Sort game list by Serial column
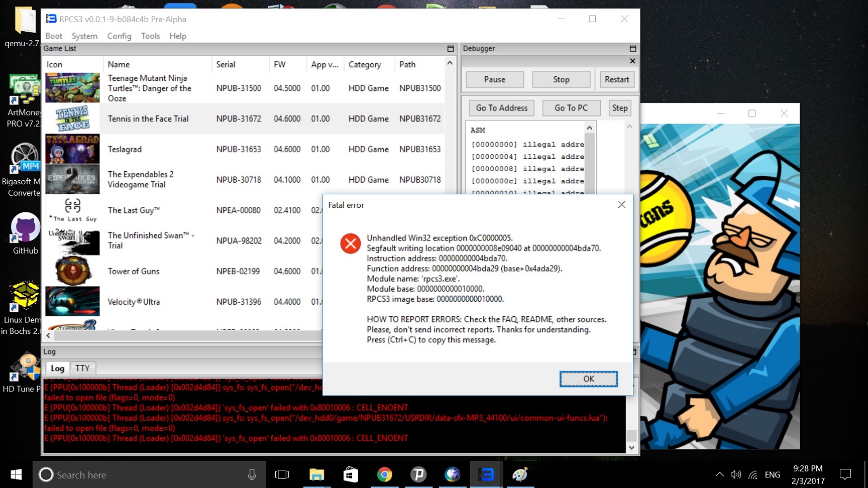 226,64
